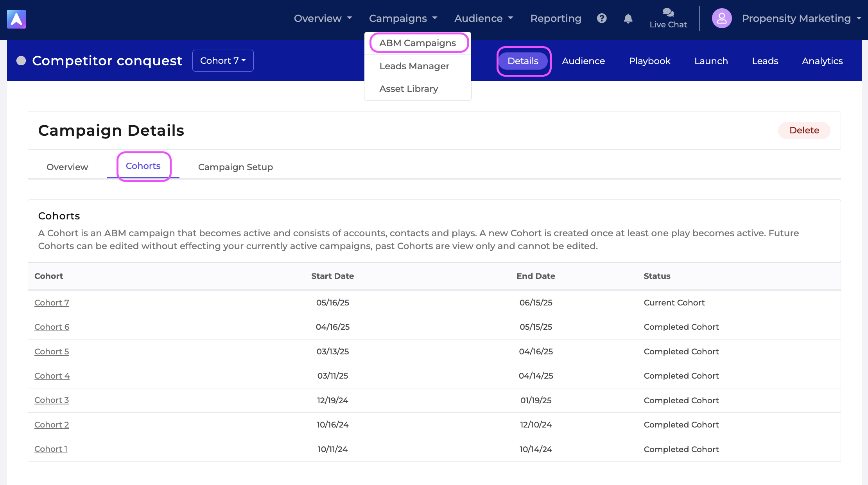Image resolution: width=868 pixels, height=485 pixels.
Task: Open notifications bell icon
Action: pos(628,18)
